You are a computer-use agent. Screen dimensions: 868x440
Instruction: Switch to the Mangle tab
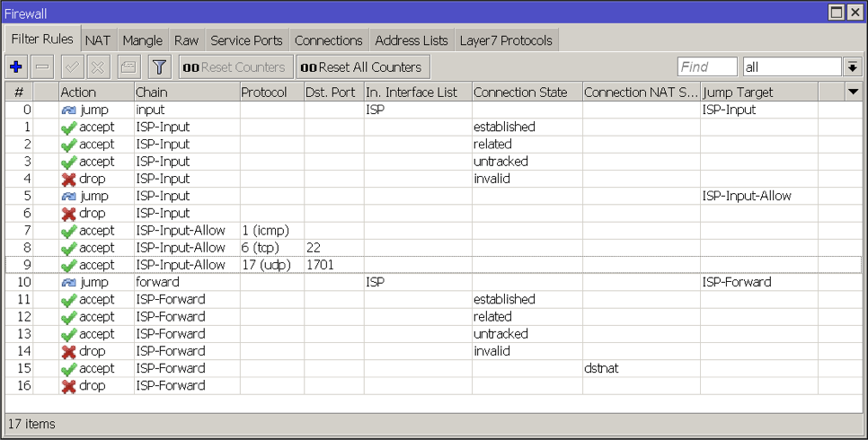142,40
